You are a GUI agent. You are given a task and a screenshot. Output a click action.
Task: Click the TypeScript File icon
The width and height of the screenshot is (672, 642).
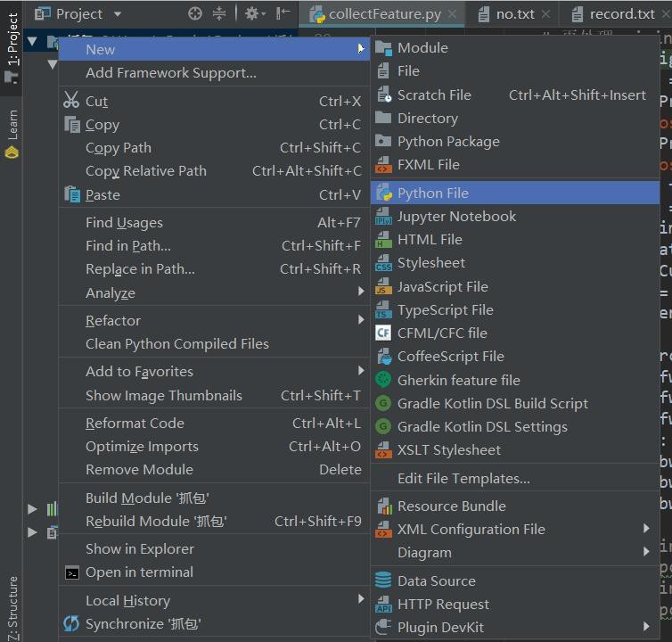click(x=383, y=309)
